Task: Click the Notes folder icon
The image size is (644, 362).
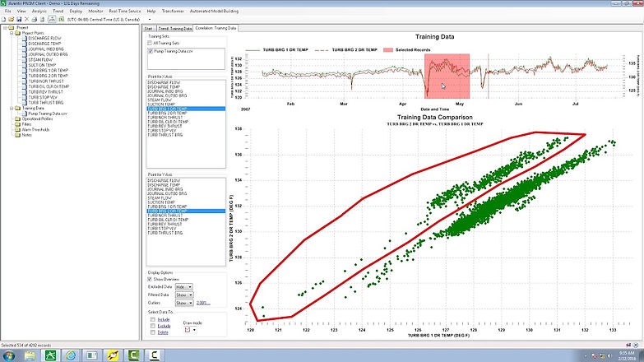Action: pos(17,135)
